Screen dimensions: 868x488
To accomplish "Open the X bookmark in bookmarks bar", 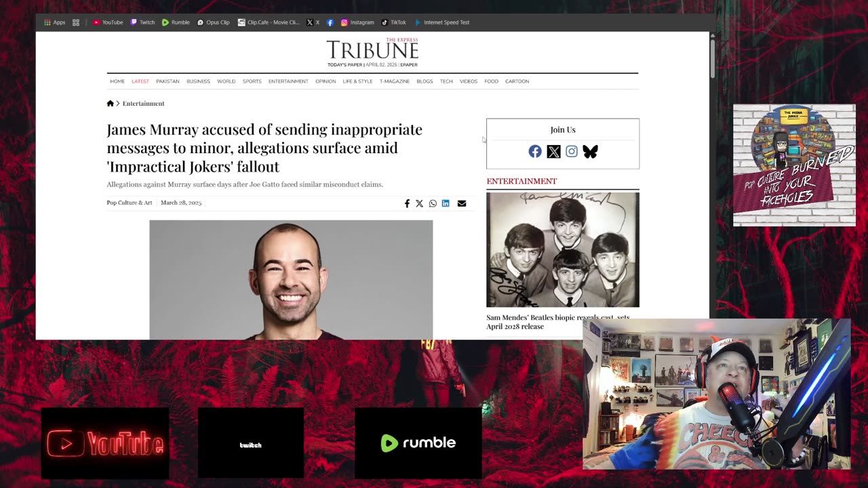I will 313,22.
